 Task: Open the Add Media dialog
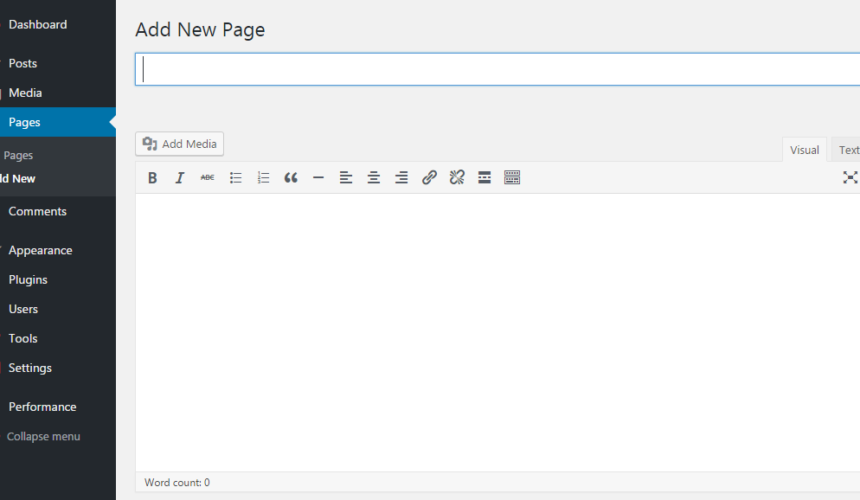[179, 144]
